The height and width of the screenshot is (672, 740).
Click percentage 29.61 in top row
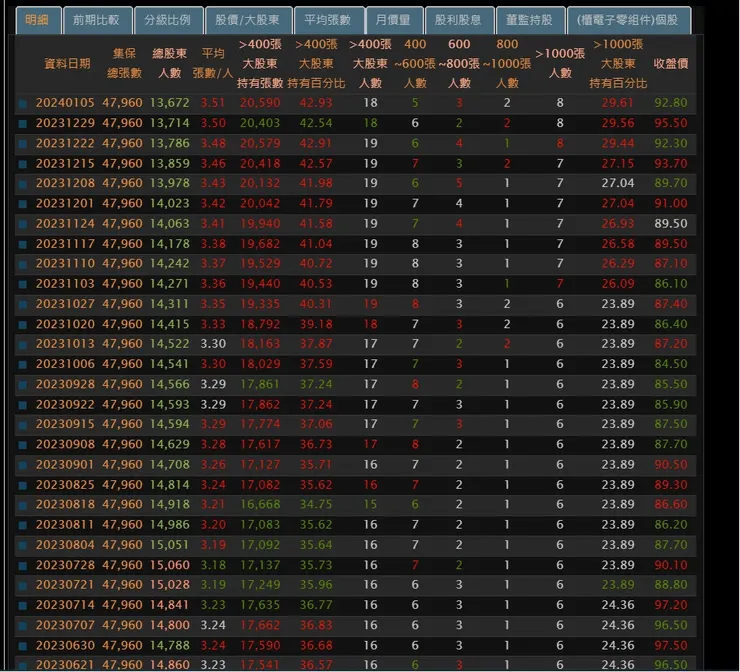coord(618,103)
